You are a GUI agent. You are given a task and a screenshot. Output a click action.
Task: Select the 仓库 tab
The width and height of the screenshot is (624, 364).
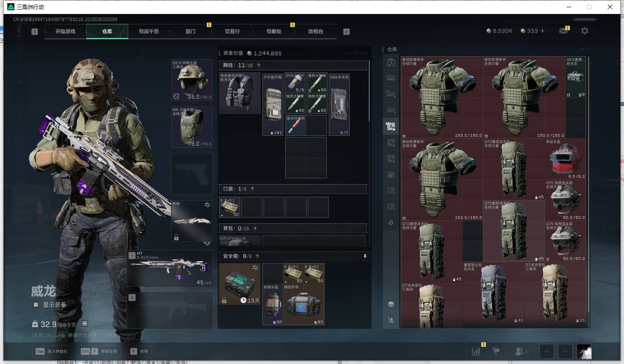click(107, 32)
